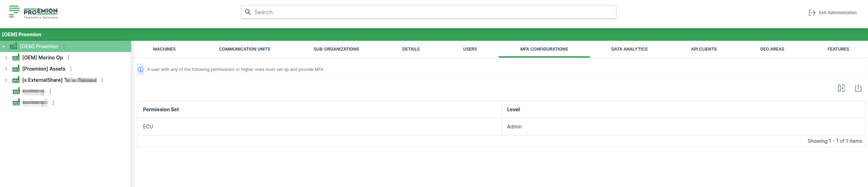Open three-dot menu for [OEM] Proemion
Viewport: 868px width, 187px height.
point(64,47)
